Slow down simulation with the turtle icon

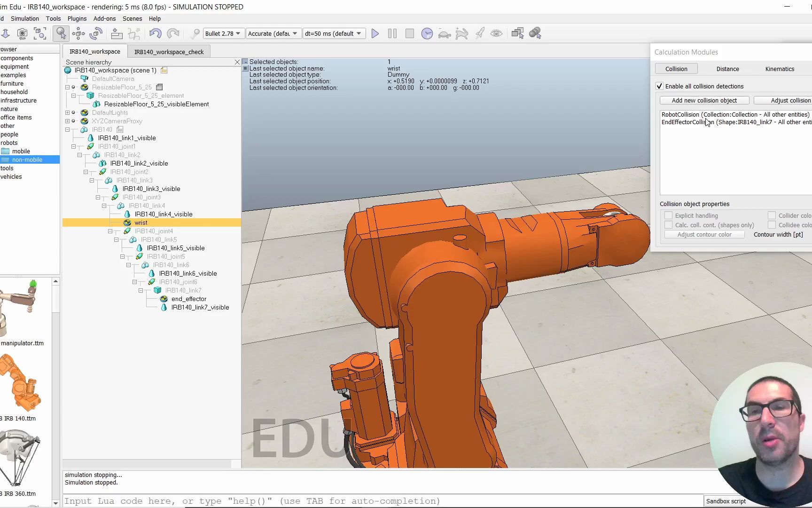445,34
